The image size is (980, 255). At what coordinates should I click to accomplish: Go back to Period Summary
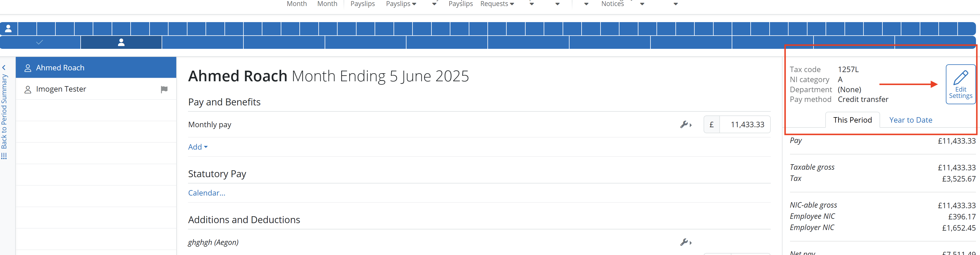click(x=4, y=111)
